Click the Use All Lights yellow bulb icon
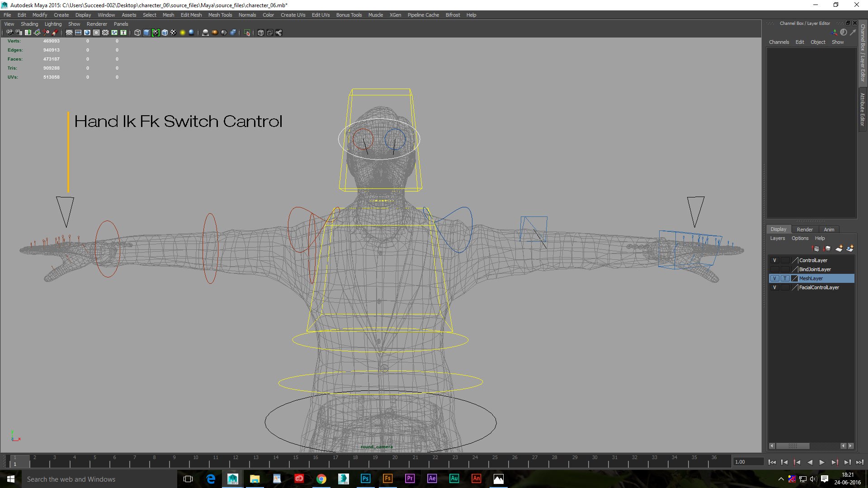 coord(183,33)
